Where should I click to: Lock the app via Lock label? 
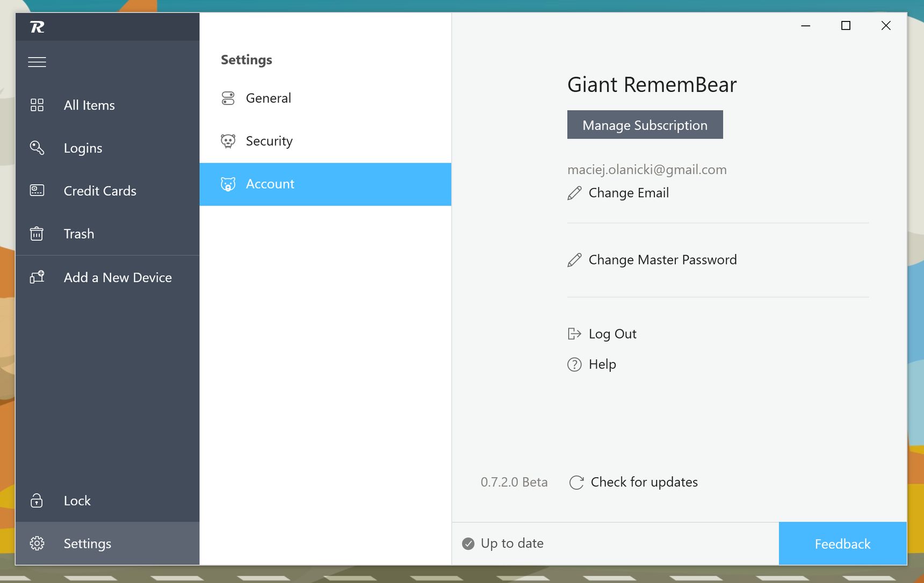[77, 501]
